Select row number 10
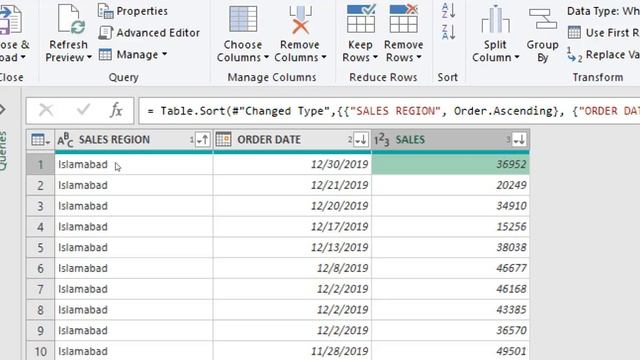640x360 pixels. coord(40,351)
